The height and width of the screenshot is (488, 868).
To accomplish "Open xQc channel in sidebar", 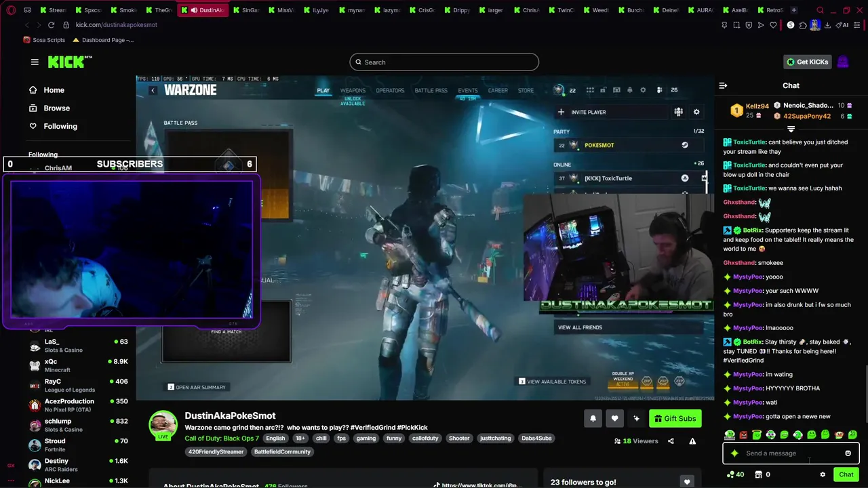I will (x=78, y=365).
